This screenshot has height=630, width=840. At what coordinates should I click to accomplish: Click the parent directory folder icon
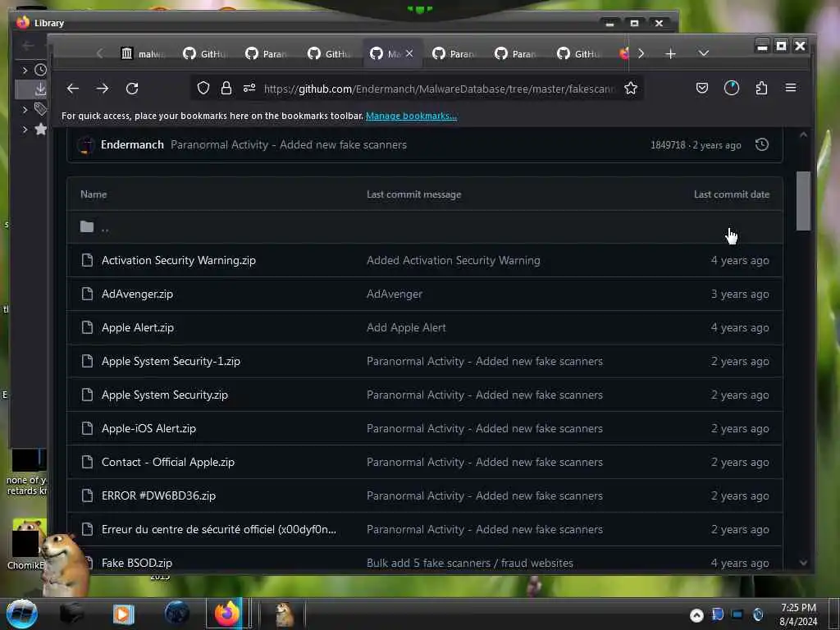(87, 226)
